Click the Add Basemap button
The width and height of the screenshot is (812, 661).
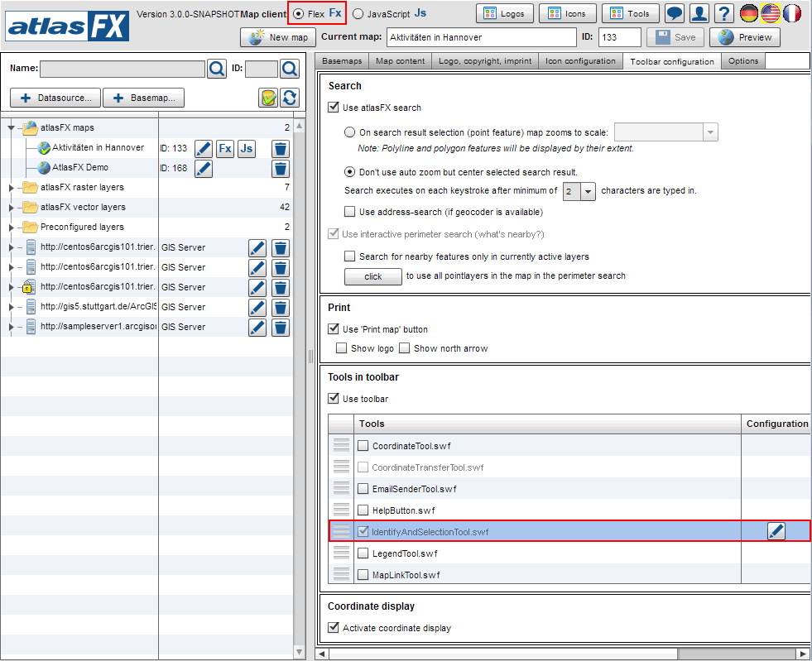pyautogui.click(x=143, y=98)
